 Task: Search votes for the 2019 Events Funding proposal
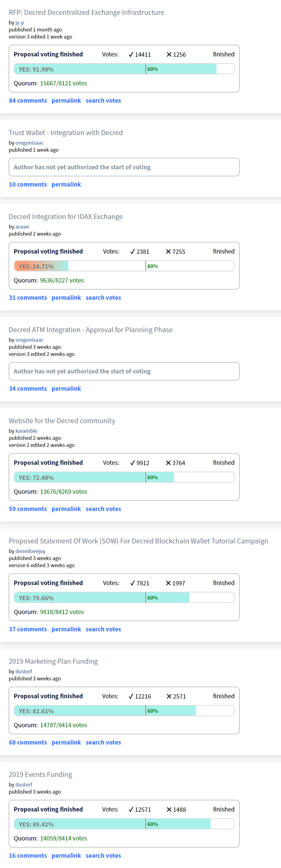point(103,856)
